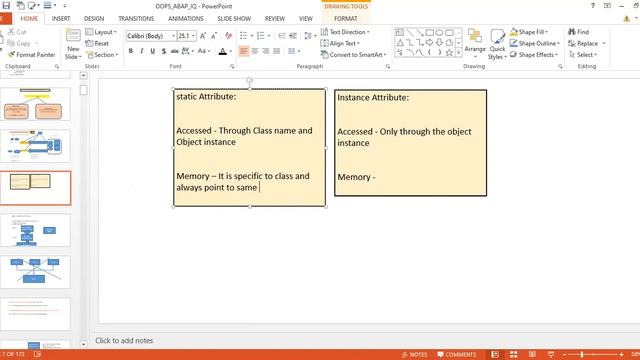This screenshot has height=360, width=640.
Task: Open the Text Direction dropdown
Action: pos(345,32)
